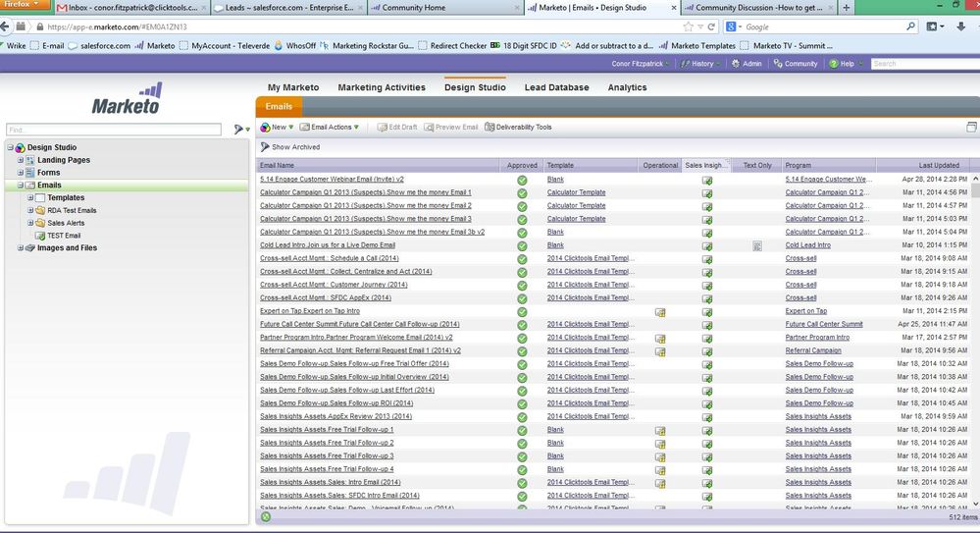
Task: Expand the Forms node
Action: pyautogui.click(x=20, y=173)
